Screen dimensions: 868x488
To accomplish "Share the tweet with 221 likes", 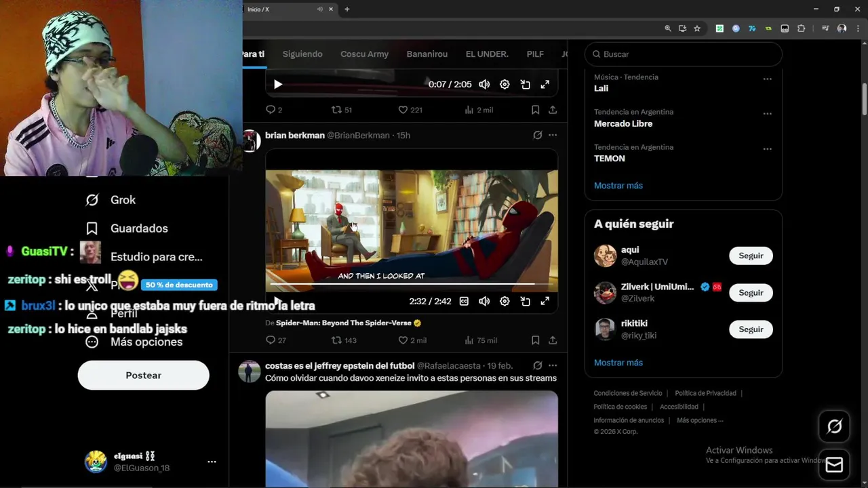I will click(x=553, y=110).
